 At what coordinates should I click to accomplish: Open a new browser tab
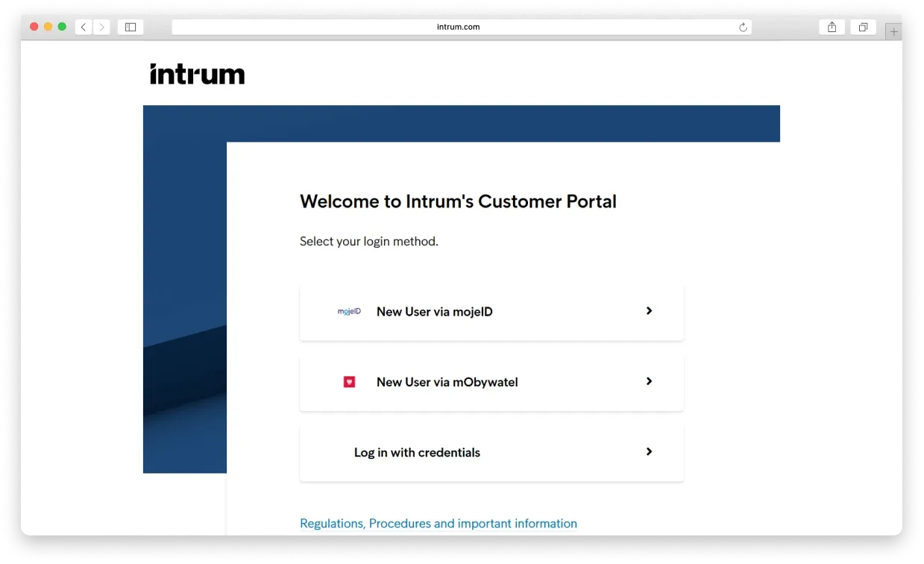[x=893, y=31]
